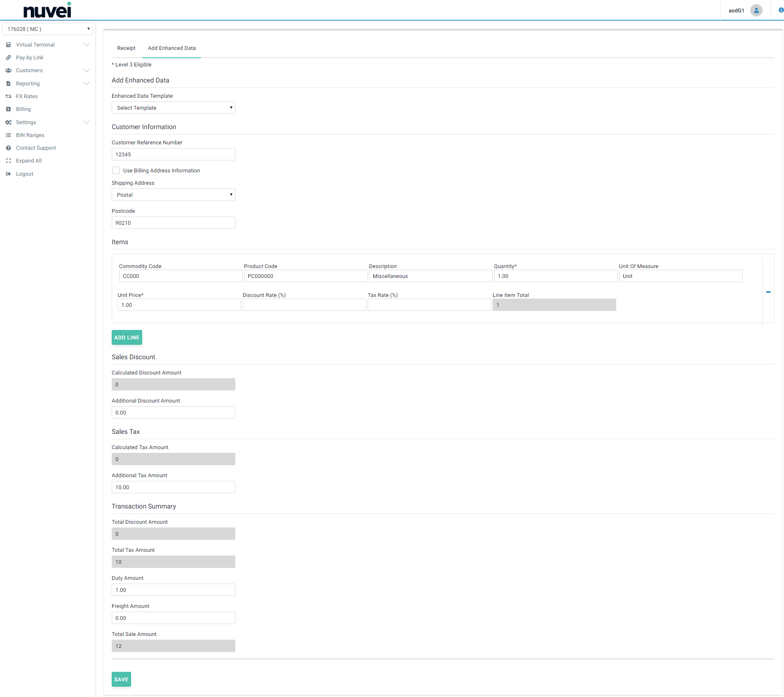The width and height of the screenshot is (784, 697).
Task: Click the Billing dollar icon
Action: 8,109
